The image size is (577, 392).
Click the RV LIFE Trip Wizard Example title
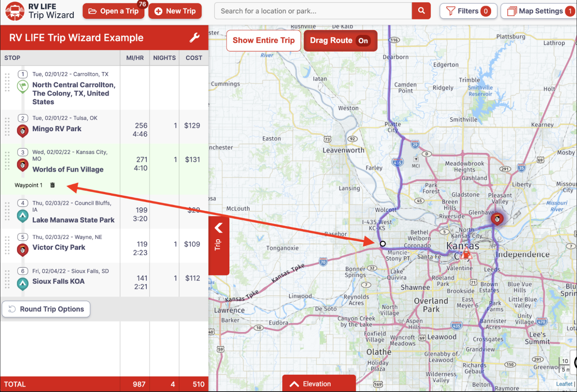click(x=76, y=38)
